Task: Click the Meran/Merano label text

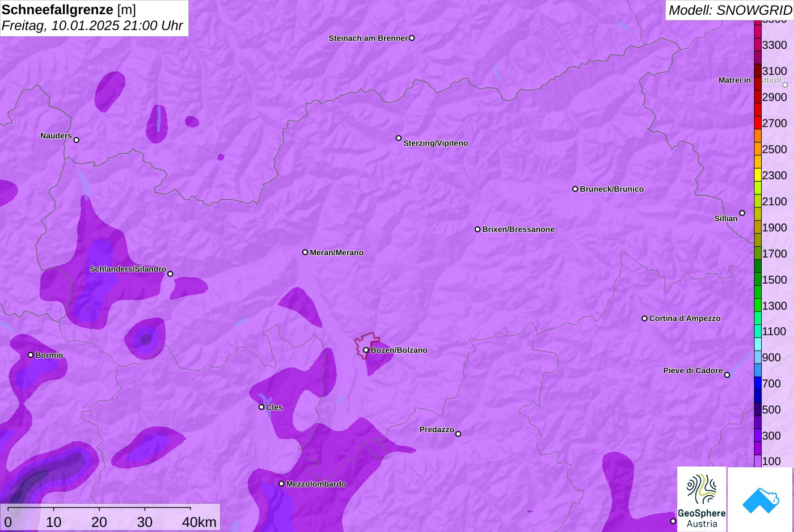Action: 337,252
